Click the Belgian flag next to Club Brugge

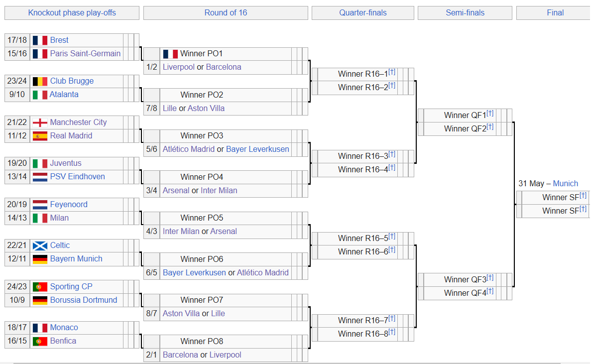40,81
